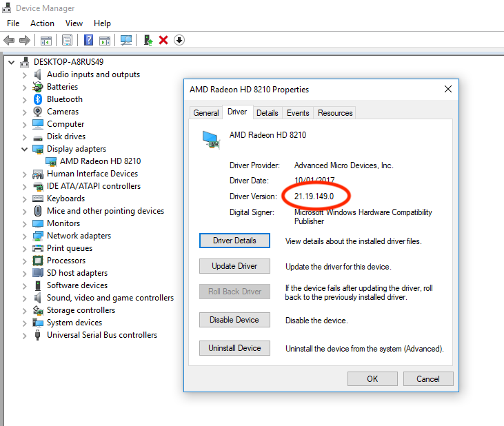Select AMD Radeon HD 8210 in the device tree
Image resolution: width=504 pixels, height=426 pixels.
(x=100, y=161)
